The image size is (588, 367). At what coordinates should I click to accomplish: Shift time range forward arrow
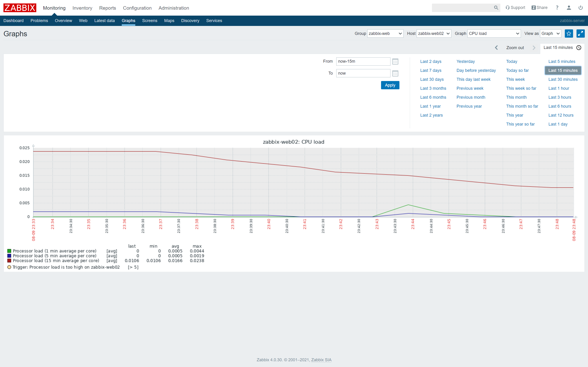(534, 48)
